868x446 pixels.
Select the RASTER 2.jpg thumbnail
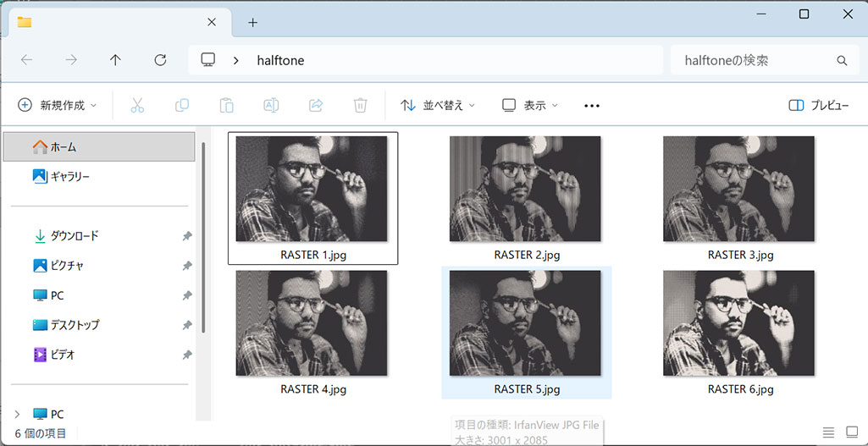click(x=525, y=189)
